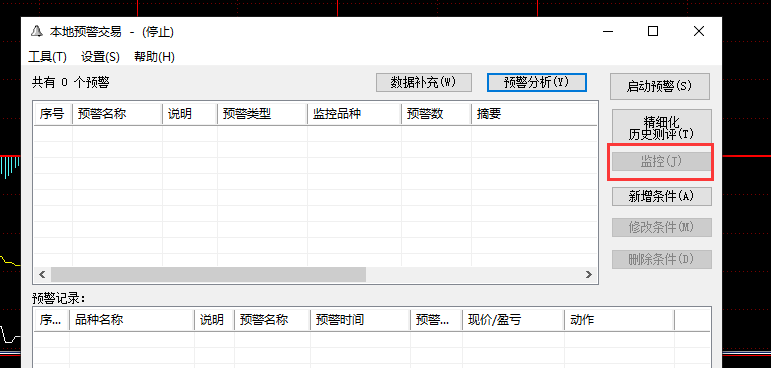771x368 pixels.
Task: Click the 预警记录: label
Action: pos(59,299)
